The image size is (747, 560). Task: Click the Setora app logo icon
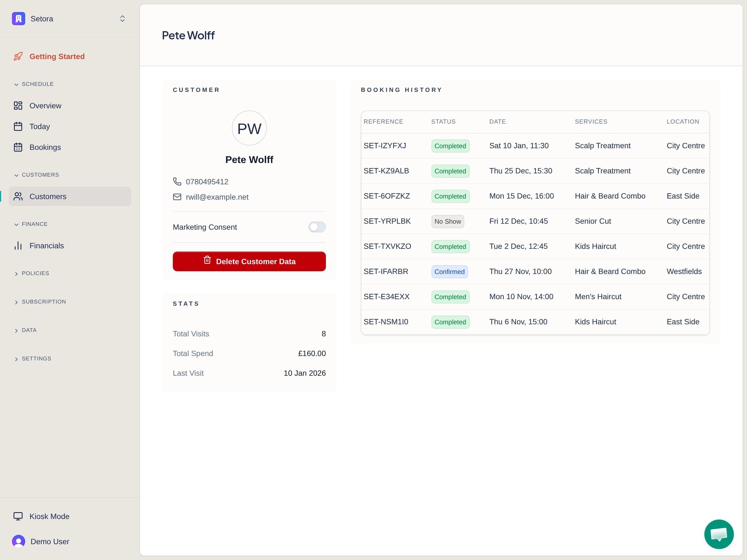pos(18,19)
